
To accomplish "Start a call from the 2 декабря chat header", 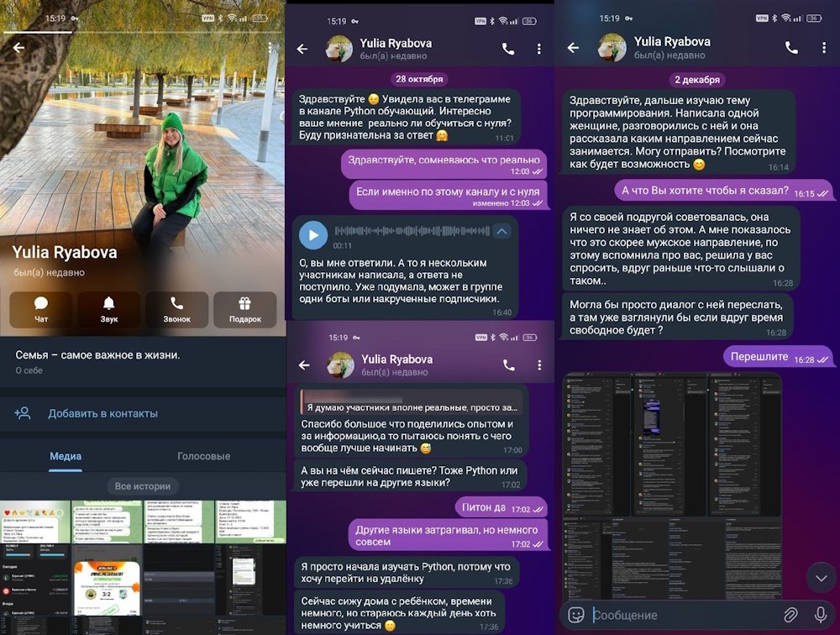I will click(x=791, y=48).
